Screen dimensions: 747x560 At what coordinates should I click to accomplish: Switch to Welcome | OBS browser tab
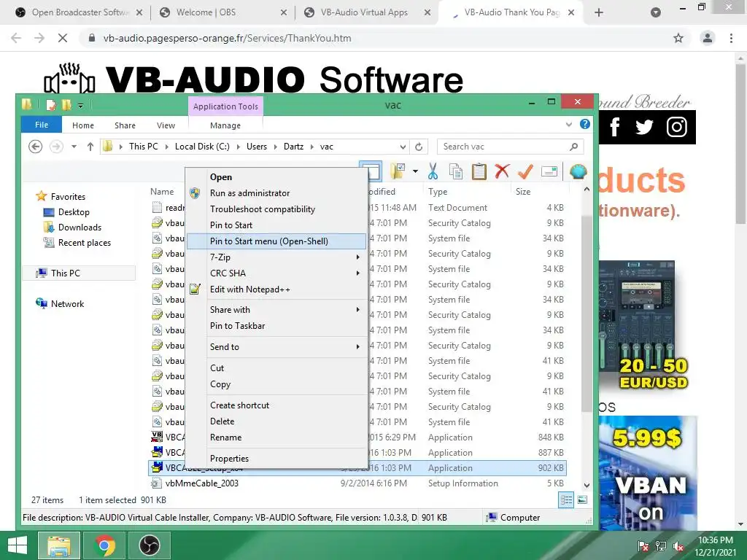[x=222, y=12]
